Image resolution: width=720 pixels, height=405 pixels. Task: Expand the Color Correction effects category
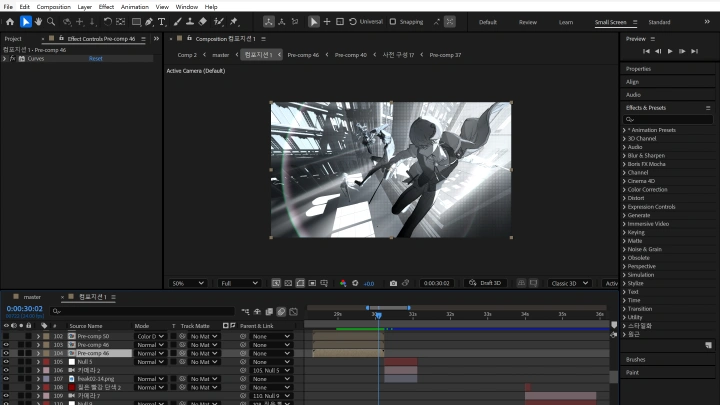tap(647, 189)
